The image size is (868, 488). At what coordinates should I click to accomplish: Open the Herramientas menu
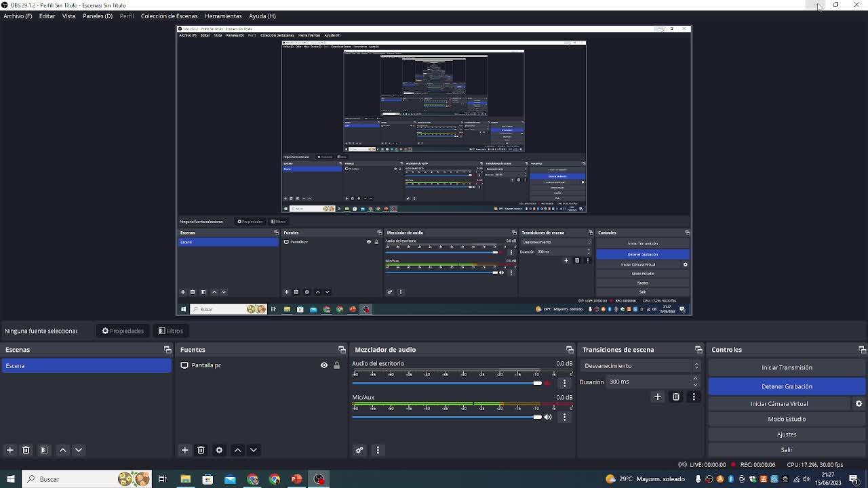click(x=222, y=16)
